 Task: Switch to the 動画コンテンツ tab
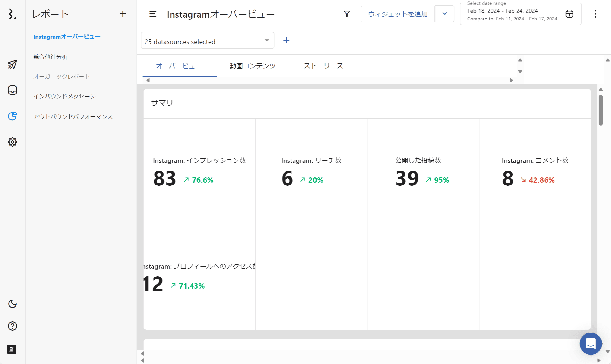click(x=253, y=66)
